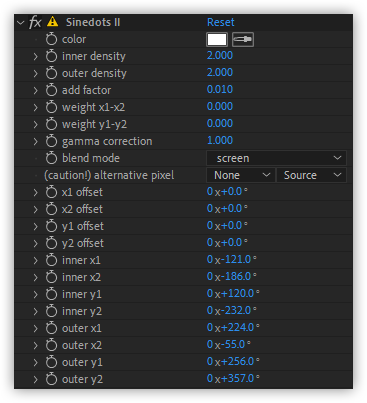The image size is (367, 403).
Task: Toggle stopwatch for weight x1-x2
Action: (x=51, y=107)
